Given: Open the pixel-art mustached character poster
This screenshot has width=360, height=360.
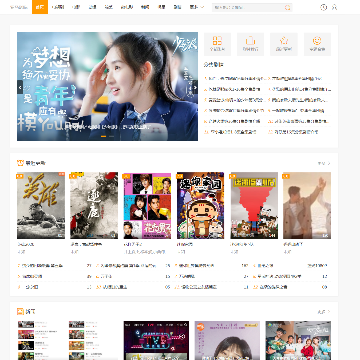Looking at the screenshot, I should click(x=201, y=205).
